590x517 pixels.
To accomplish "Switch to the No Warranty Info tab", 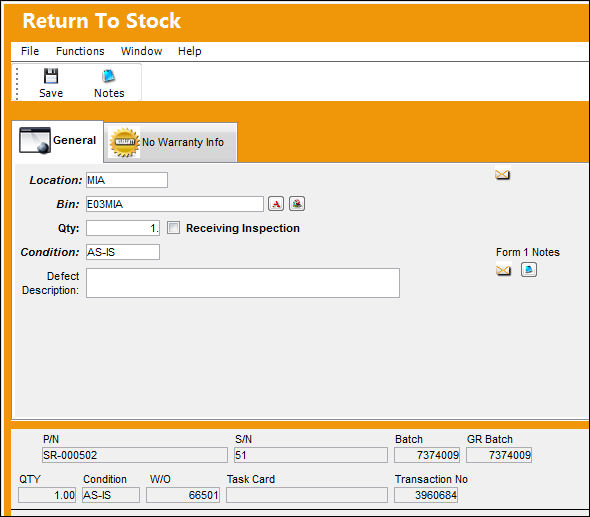I will [170, 142].
